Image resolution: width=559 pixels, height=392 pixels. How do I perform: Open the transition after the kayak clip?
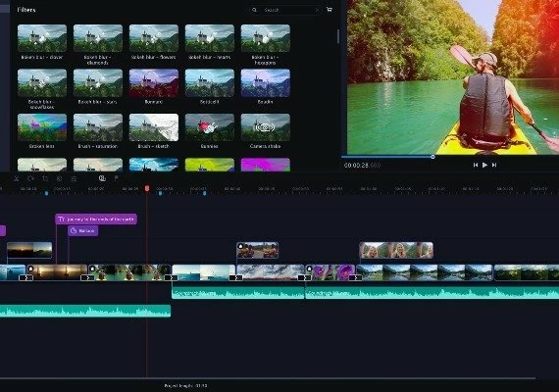coord(171,277)
